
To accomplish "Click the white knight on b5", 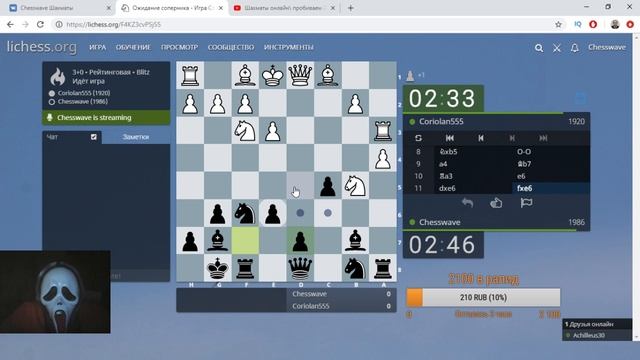I will pyautogui.click(x=355, y=186).
